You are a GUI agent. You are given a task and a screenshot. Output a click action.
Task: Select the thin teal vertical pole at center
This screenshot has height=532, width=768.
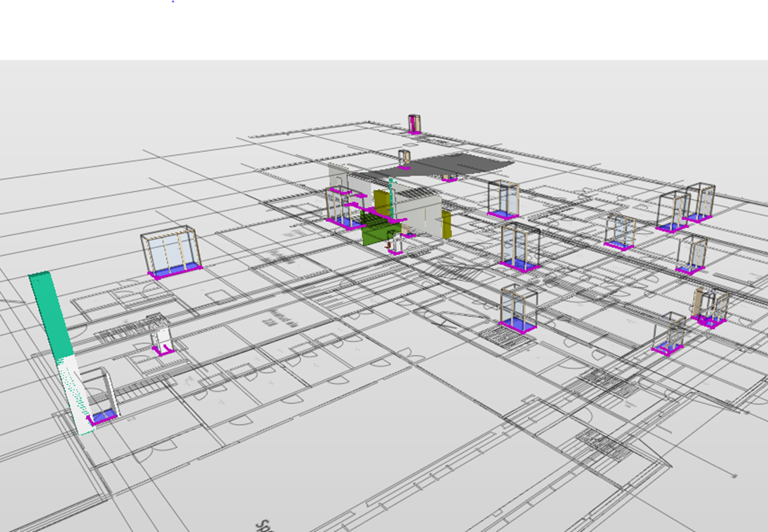(x=391, y=200)
